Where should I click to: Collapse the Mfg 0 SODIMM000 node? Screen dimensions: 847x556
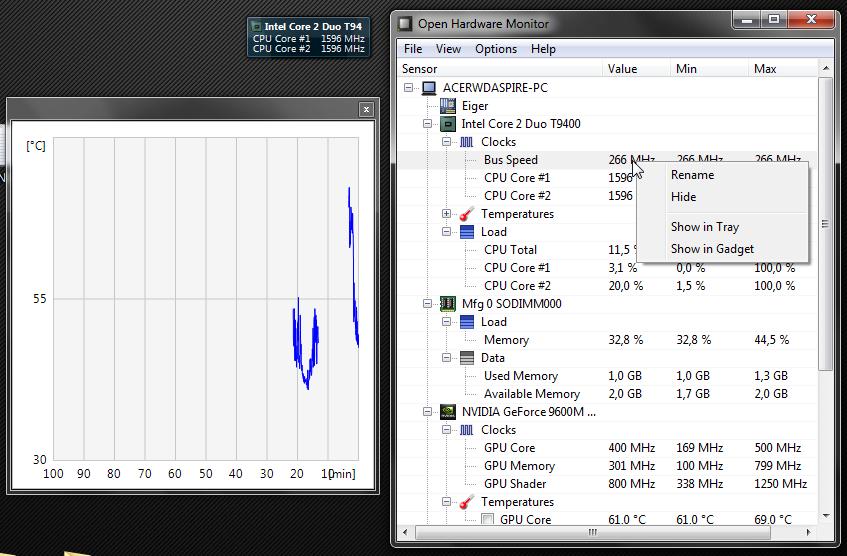[427, 304]
